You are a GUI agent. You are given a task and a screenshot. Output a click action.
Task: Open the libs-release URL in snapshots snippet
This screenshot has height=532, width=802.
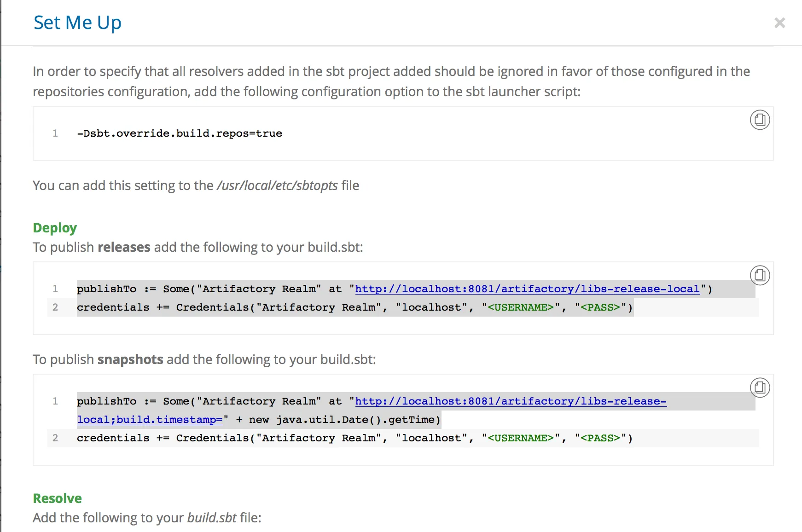point(511,401)
